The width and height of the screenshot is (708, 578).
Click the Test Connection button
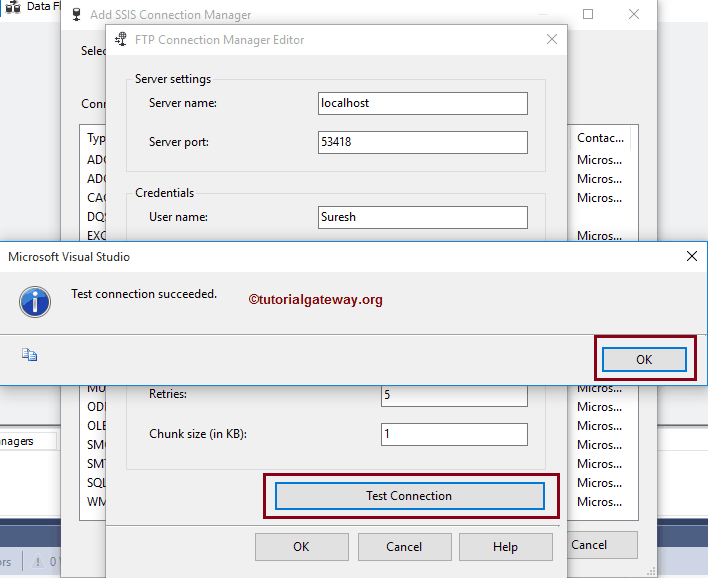click(x=410, y=496)
